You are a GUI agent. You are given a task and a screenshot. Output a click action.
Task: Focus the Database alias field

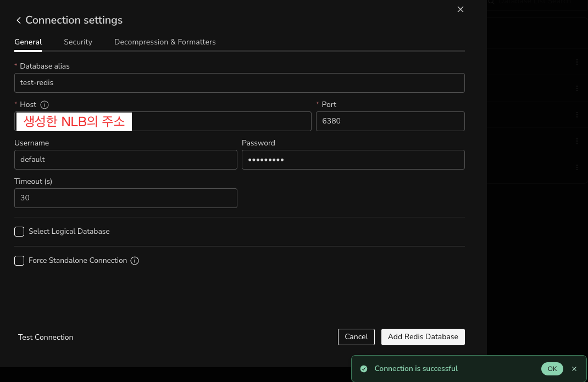[240, 83]
